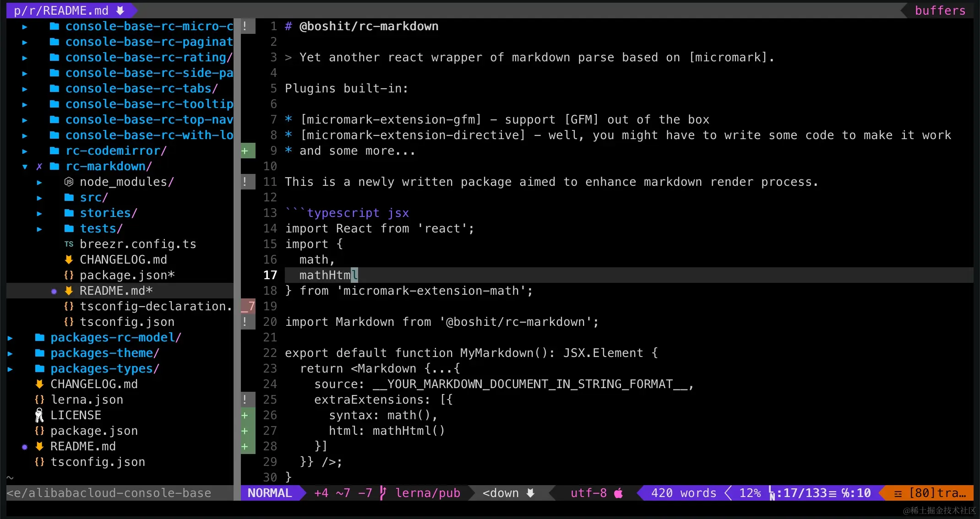Screen dimensions: 980x519
Task: Click the markdown icon beside README.md*
Action: (x=69, y=290)
